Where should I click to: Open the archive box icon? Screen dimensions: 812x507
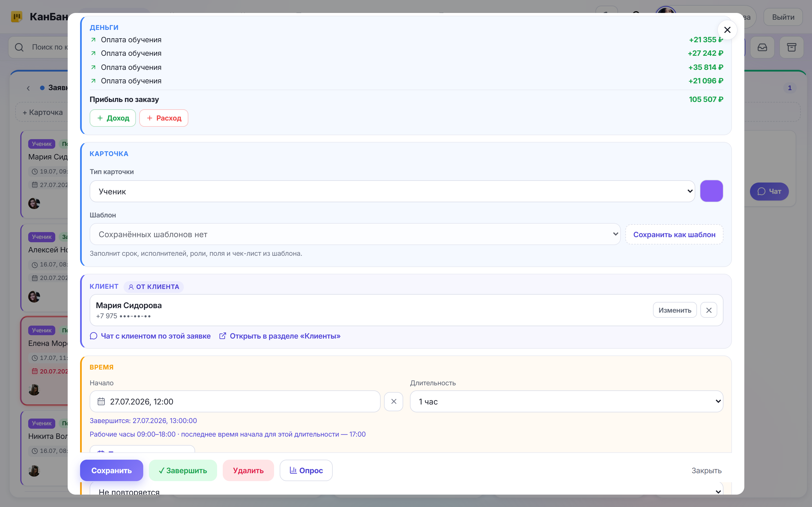point(791,47)
